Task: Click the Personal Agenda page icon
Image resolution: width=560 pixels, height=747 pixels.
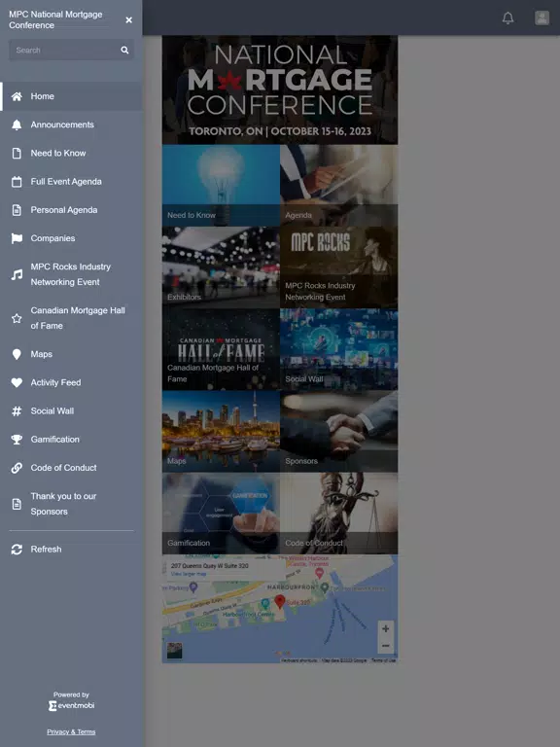Action: [x=17, y=210]
